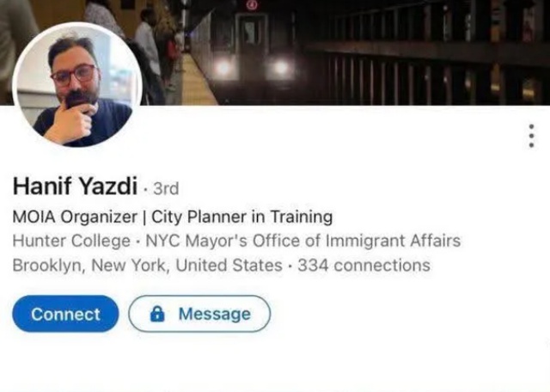Click the MOIA Organizer headline text
The width and height of the screenshot is (550, 392).
(75, 217)
